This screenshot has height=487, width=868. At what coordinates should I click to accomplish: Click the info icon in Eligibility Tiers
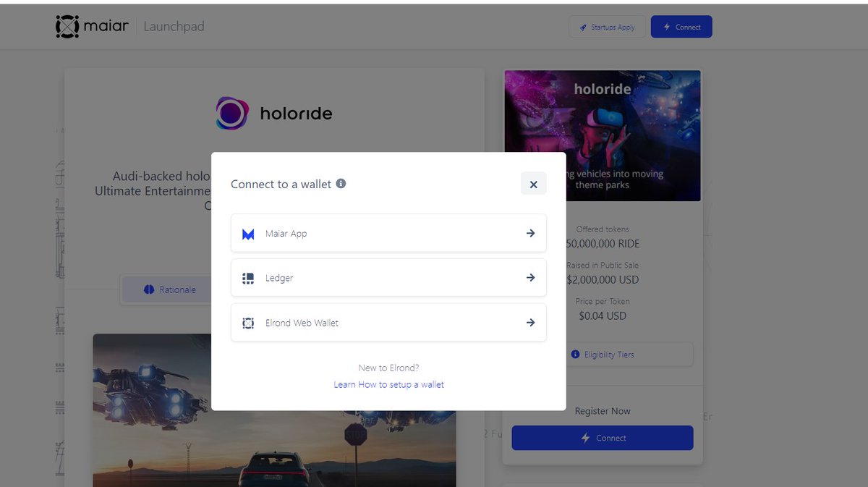click(576, 355)
